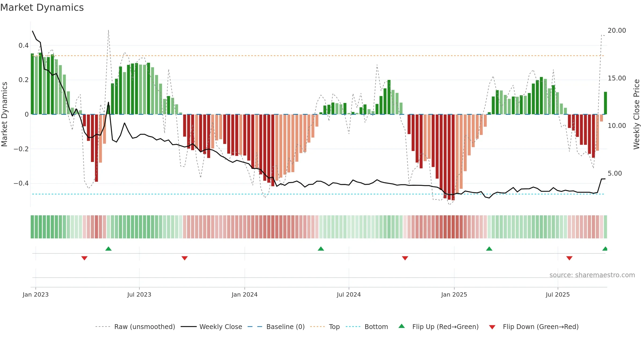Click the red triangle icon in legend
The width and height of the screenshot is (644, 362).
492,327
